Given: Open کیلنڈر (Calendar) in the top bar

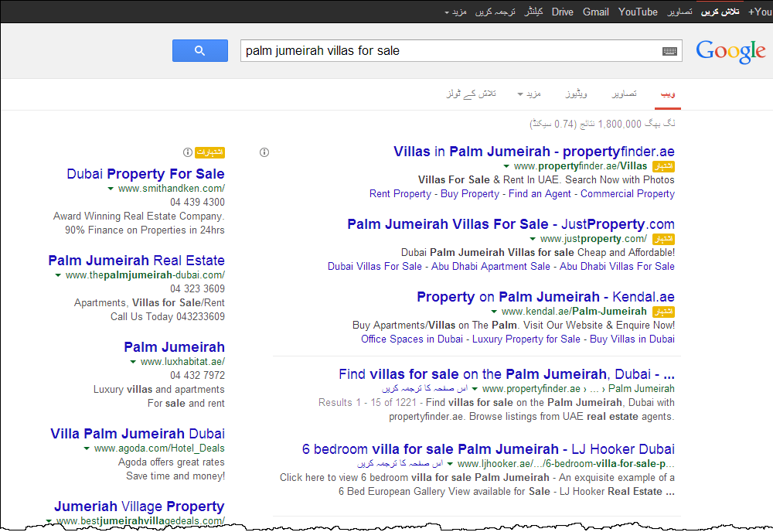Looking at the screenshot, I should [533, 12].
